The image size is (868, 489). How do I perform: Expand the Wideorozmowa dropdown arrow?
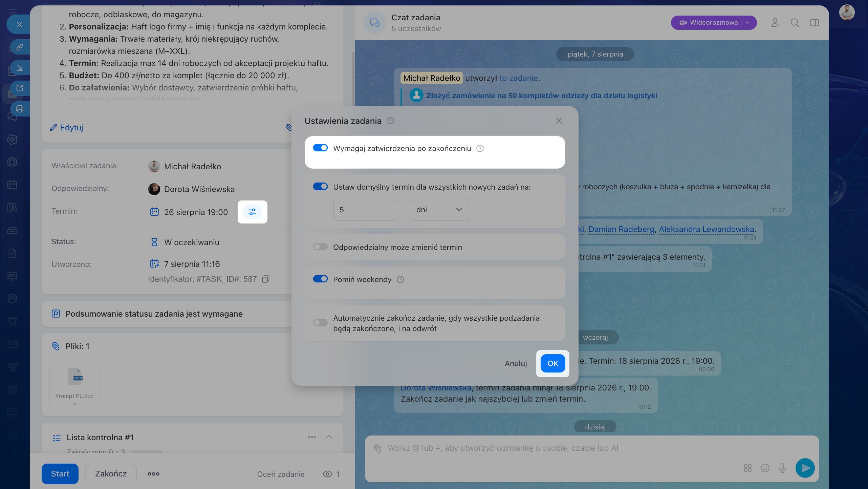click(x=748, y=23)
